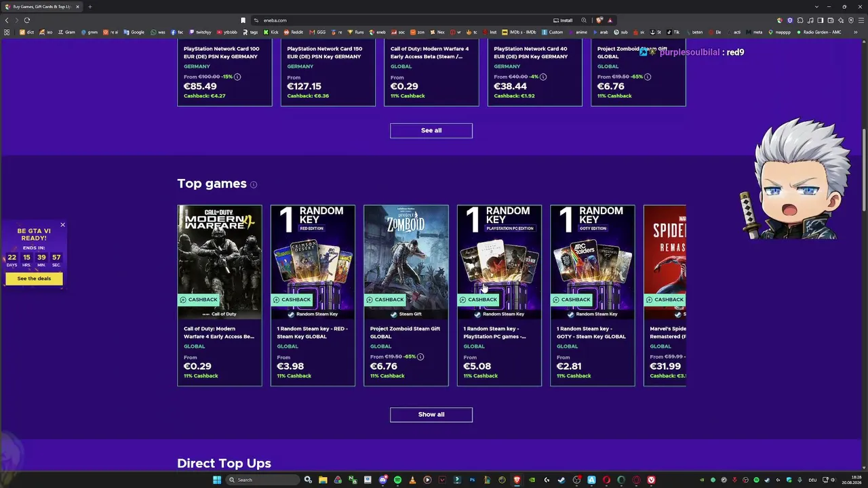Viewport: 868px width, 488px height.
Task: Open Marvel's Spider-Man Remastered thumbnail
Action: (x=665, y=262)
